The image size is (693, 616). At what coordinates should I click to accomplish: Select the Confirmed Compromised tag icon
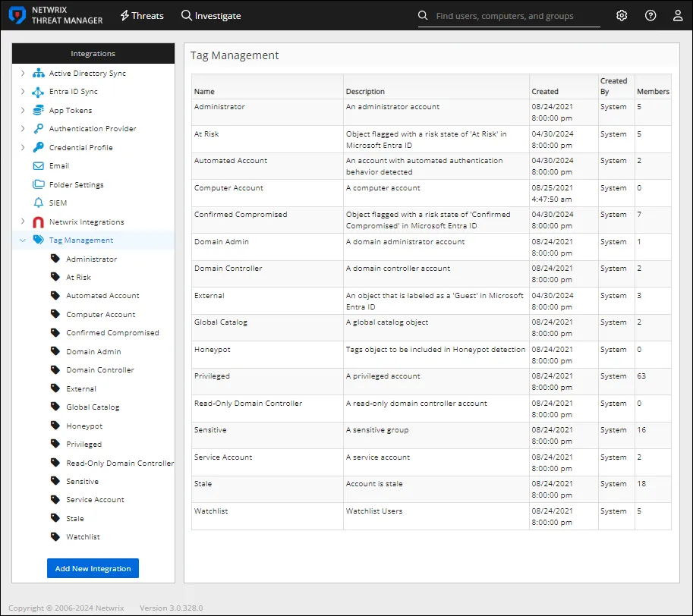[55, 332]
